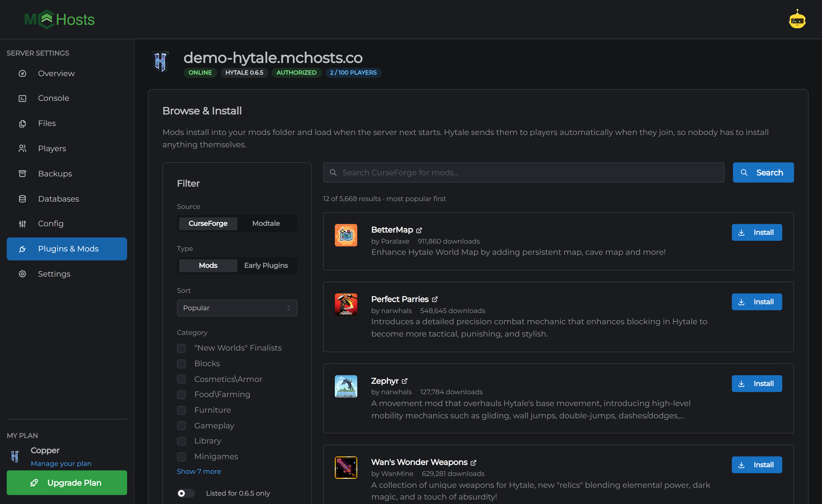Viewport: 822px width, 504px height.
Task: Check the Food\Farming category
Action: coord(181,395)
